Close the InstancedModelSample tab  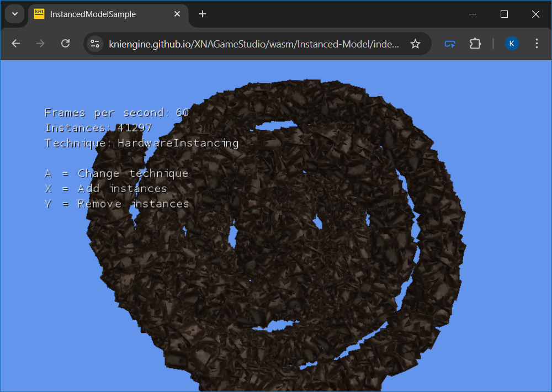click(x=177, y=14)
